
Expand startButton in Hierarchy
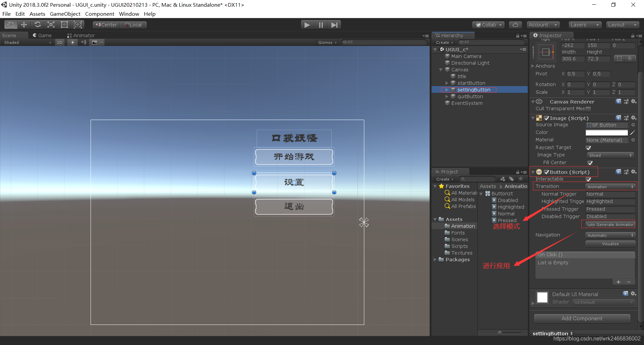tap(447, 83)
